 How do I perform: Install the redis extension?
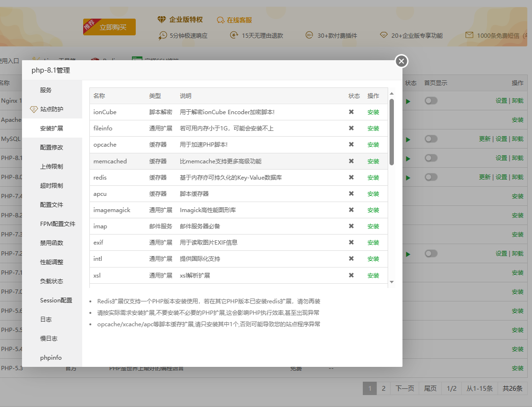[373, 177]
